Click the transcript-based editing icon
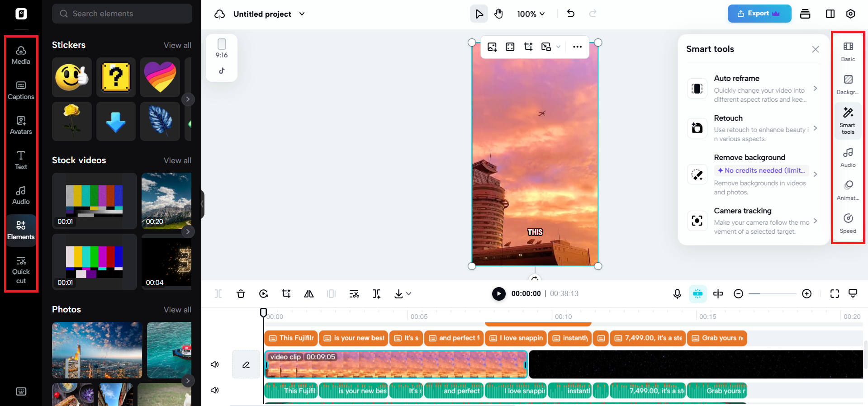Viewport: 868px width, 406px height. coord(354,294)
